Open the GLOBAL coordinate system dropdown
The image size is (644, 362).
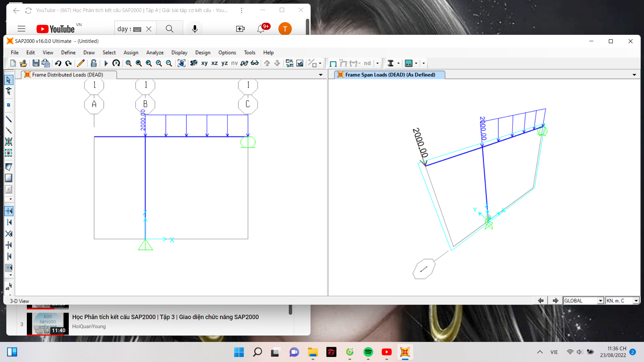tap(600, 301)
